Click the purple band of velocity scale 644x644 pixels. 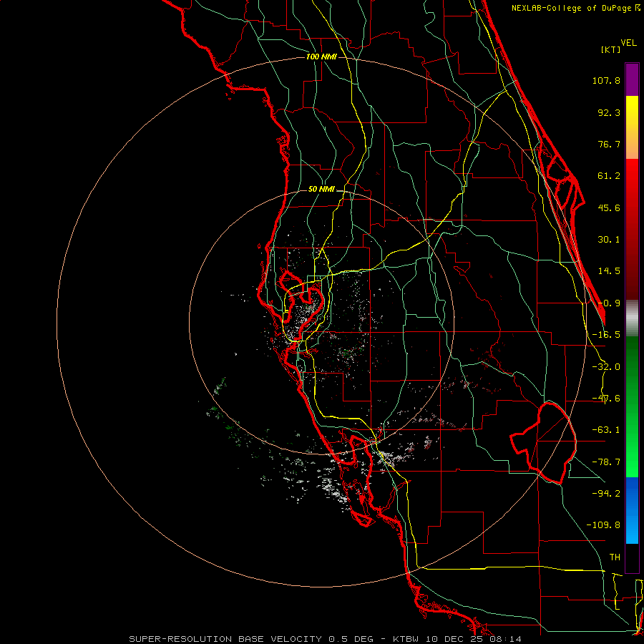point(632,79)
